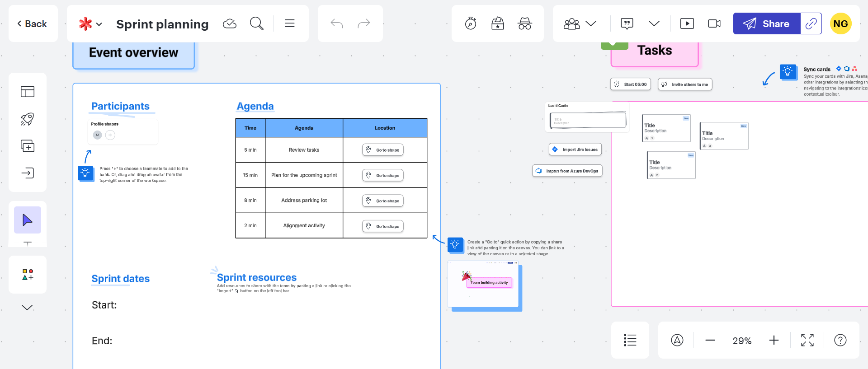
Task: Click Go to shape for Alignment activity
Action: [383, 226]
